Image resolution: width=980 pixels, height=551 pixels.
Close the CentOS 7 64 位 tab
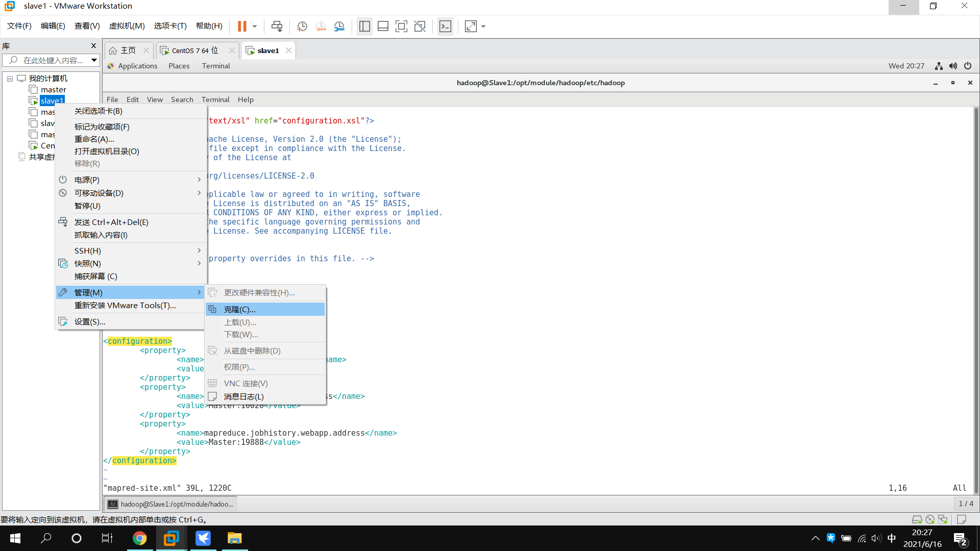[x=232, y=51]
